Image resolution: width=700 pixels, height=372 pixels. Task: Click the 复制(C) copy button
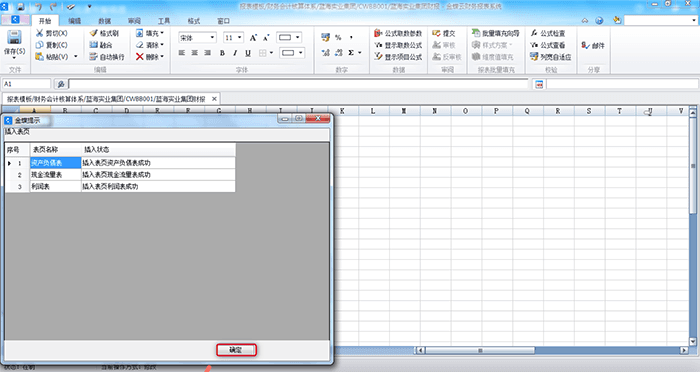[x=52, y=45]
